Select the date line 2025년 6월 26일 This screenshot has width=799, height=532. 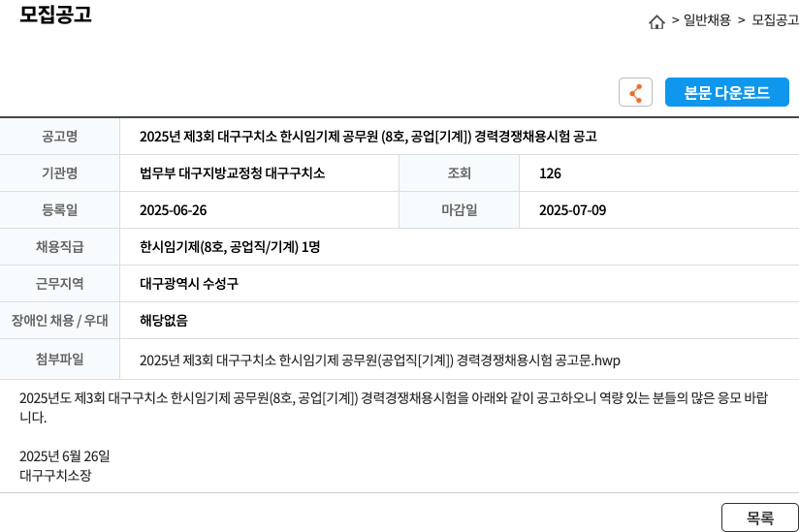coord(65,455)
